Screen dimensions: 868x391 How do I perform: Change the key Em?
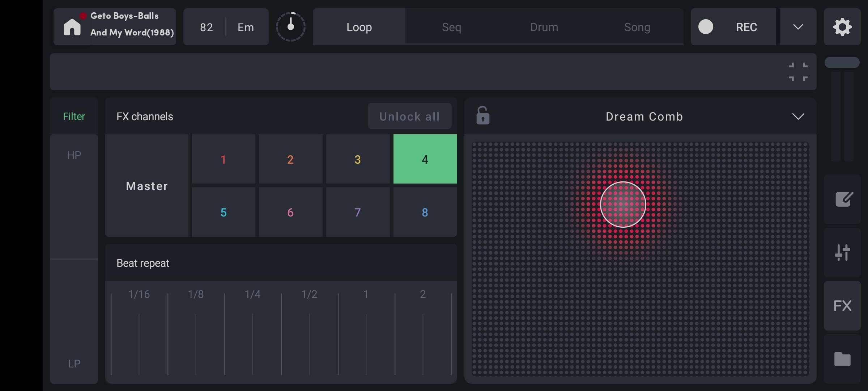point(246,27)
